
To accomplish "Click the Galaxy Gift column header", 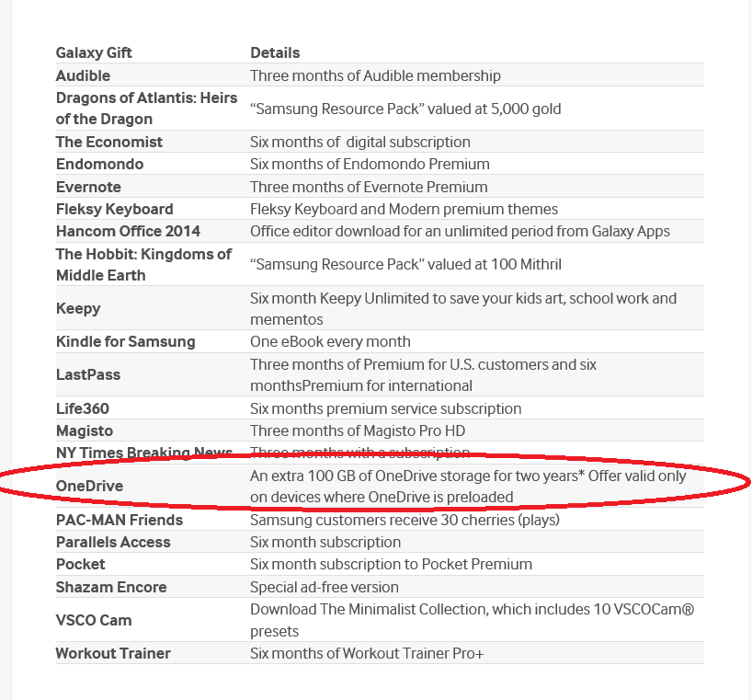I will click(94, 52).
